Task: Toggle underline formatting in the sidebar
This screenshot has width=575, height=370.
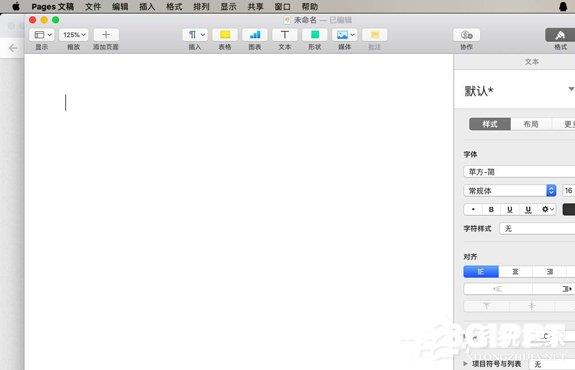Action: 509,209
